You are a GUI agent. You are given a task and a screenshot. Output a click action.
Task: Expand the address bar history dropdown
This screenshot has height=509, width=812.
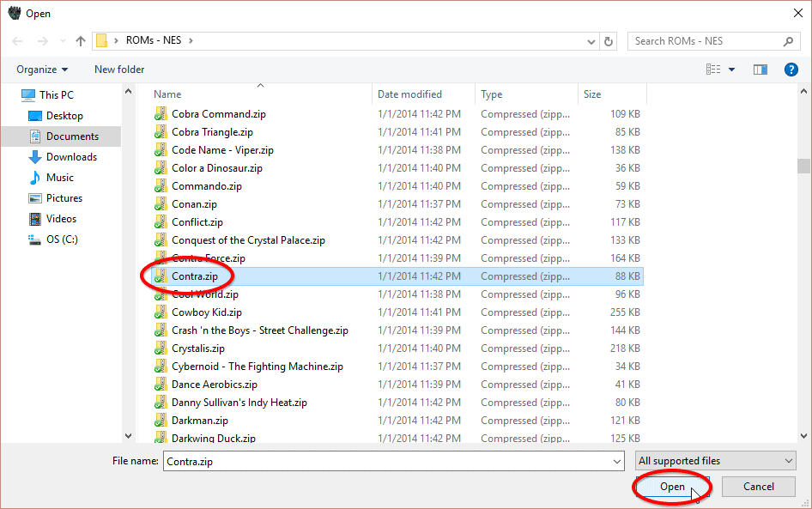tap(591, 40)
